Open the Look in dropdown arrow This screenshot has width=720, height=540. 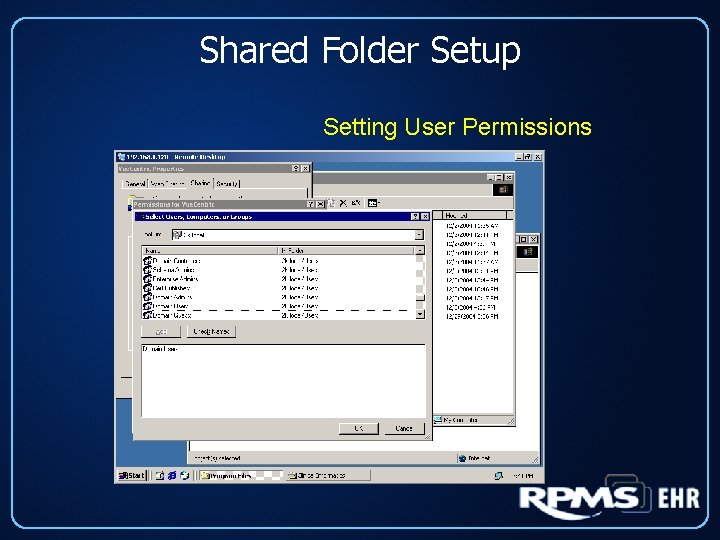419,235
